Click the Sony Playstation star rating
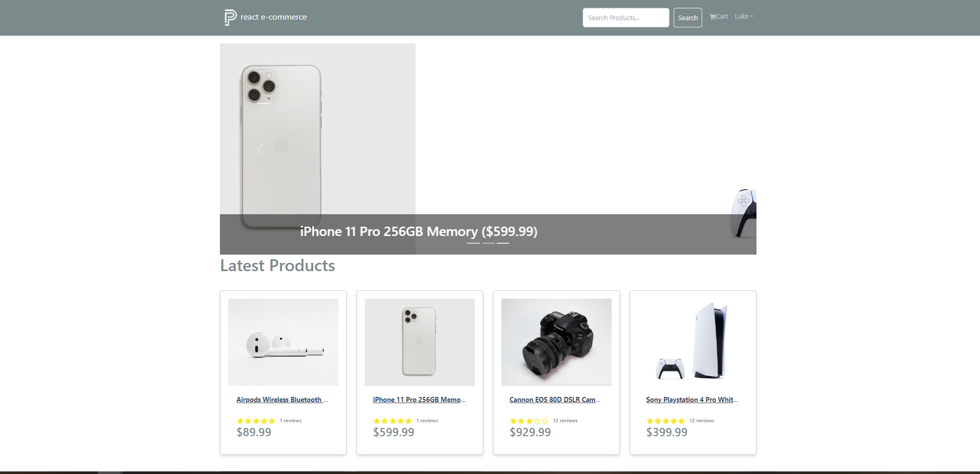Image resolution: width=980 pixels, height=474 pixels. click(x=665, y=421)
